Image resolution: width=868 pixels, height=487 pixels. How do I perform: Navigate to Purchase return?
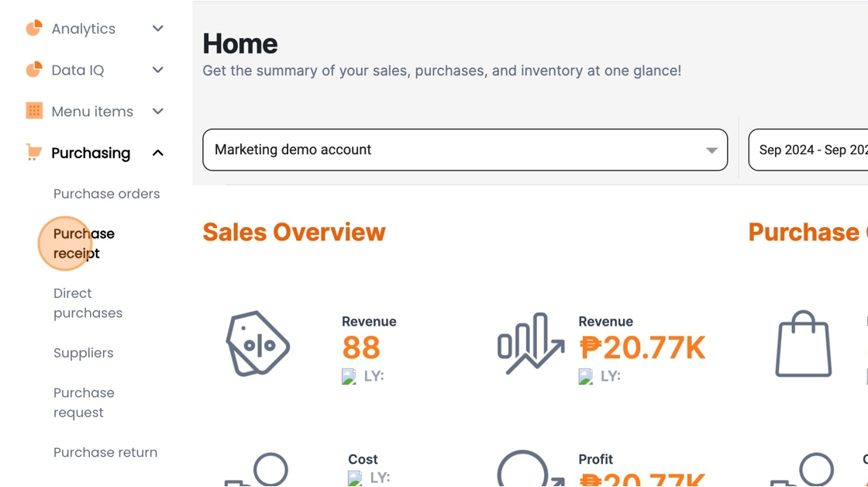pyautogui.click(x=105, y=452)
